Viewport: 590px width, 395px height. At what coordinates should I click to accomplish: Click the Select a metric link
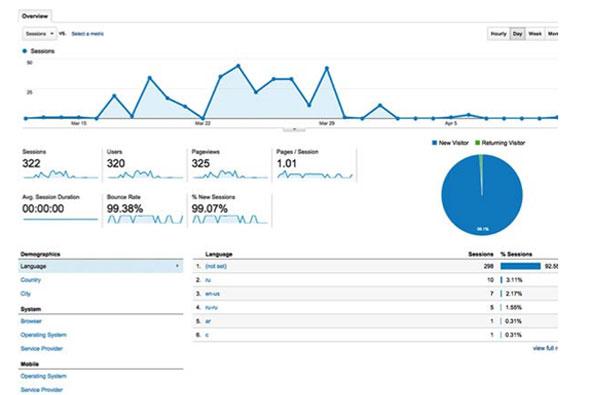pos(87,34)
